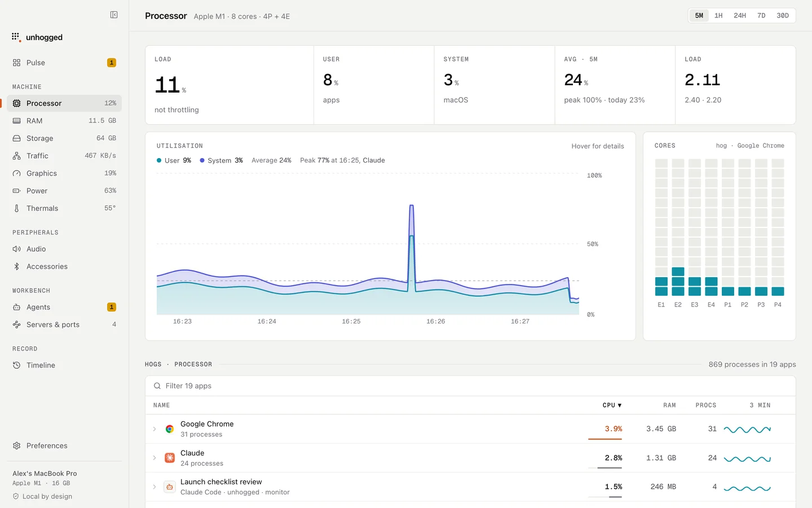Image resolution: width=812 pixels, height=508 pixels.
Task: Click the Processor chip icon
Action: point(16,103)
